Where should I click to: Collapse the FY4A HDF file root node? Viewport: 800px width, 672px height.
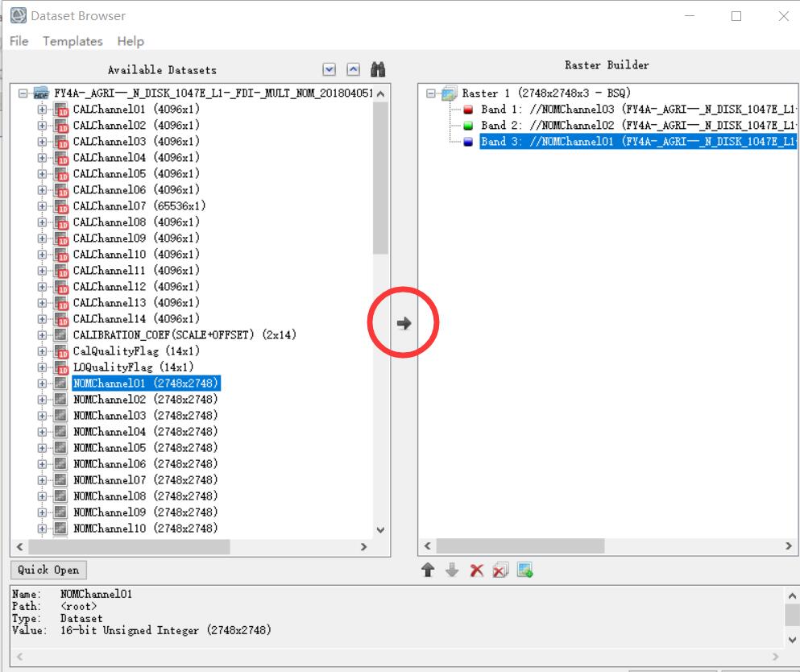(23, 93)
